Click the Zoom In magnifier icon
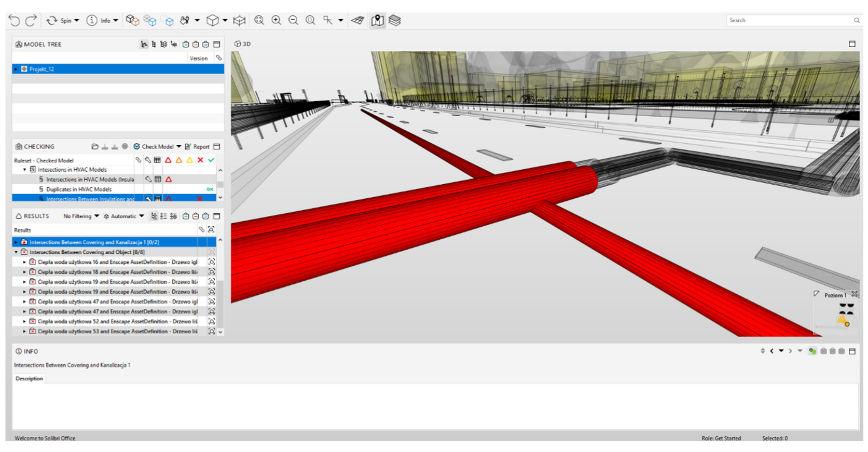The width and height of the screenshot is (868, 452). click(x=277, y=20)
